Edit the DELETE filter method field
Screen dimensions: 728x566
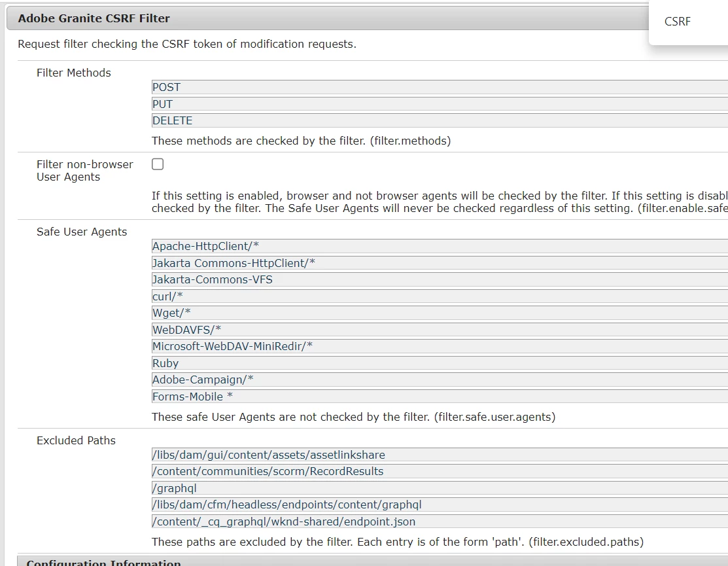point(440,120)
